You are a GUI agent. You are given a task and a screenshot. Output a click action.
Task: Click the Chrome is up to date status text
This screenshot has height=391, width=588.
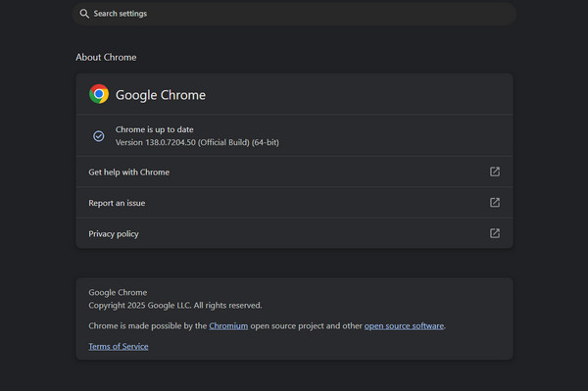(155, 129)
